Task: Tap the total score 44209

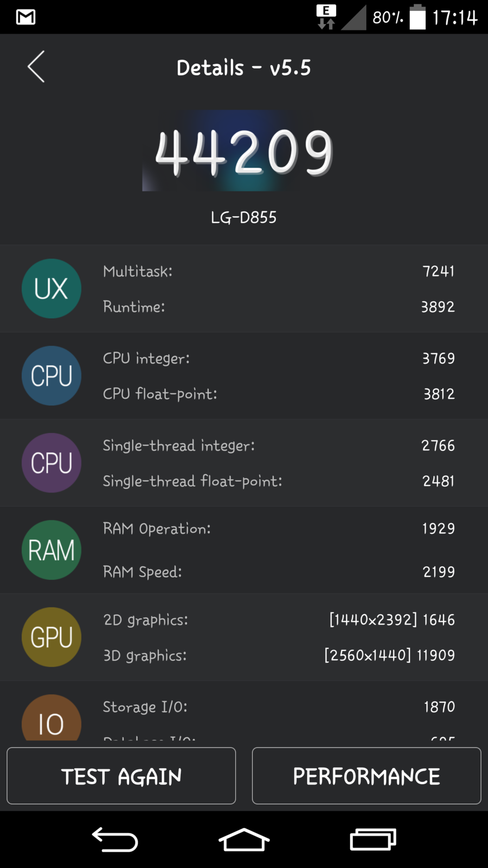Action: click(244, 153)
